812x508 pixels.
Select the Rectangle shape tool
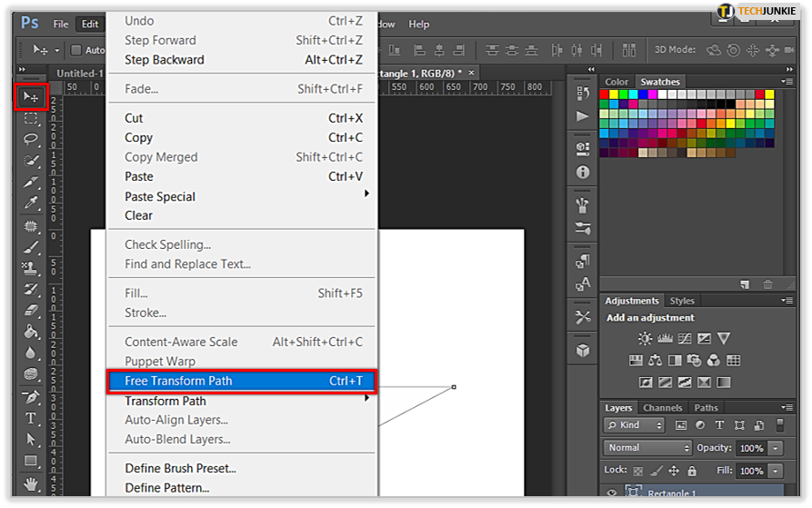(x=31, y=461)
